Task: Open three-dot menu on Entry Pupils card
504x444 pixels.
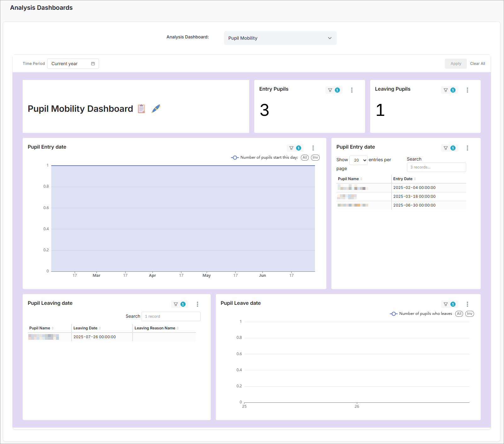Action: pyautogui.click(x=352, y=90)
